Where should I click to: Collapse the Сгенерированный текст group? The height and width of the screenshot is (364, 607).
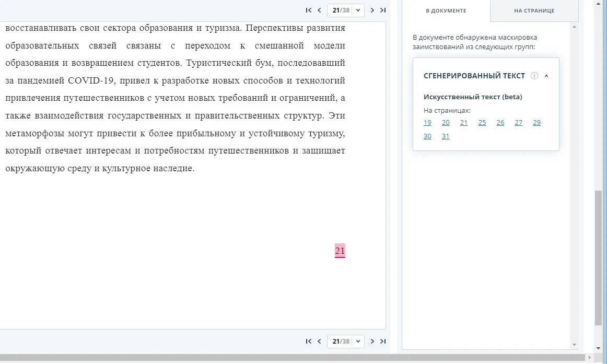click(546, 76)
